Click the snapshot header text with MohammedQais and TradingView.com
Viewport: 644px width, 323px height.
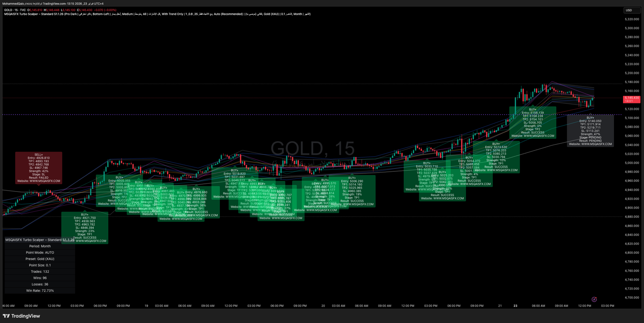[x=53, y=4]
